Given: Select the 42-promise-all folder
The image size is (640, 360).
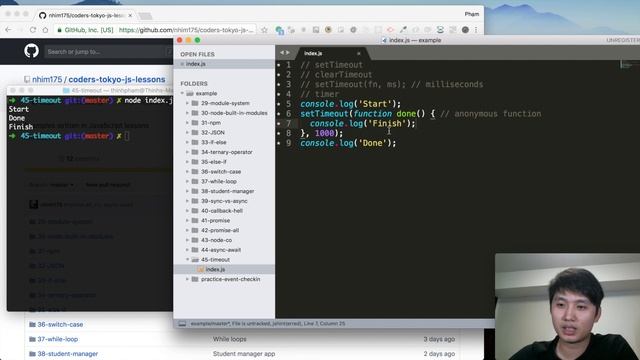Looking at the screenshot, I should click(220, 231).
